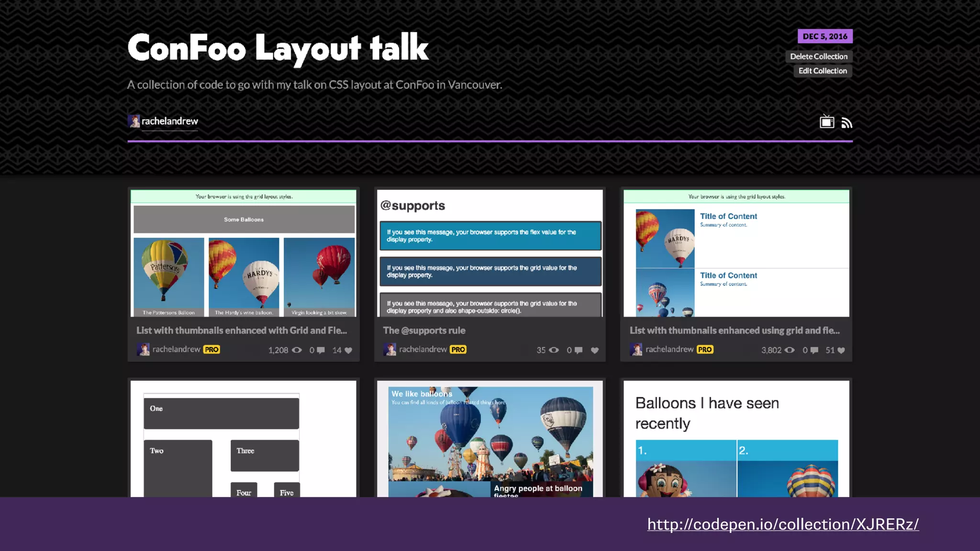Open 'The @supports rule' pen title

pos(424,331)
